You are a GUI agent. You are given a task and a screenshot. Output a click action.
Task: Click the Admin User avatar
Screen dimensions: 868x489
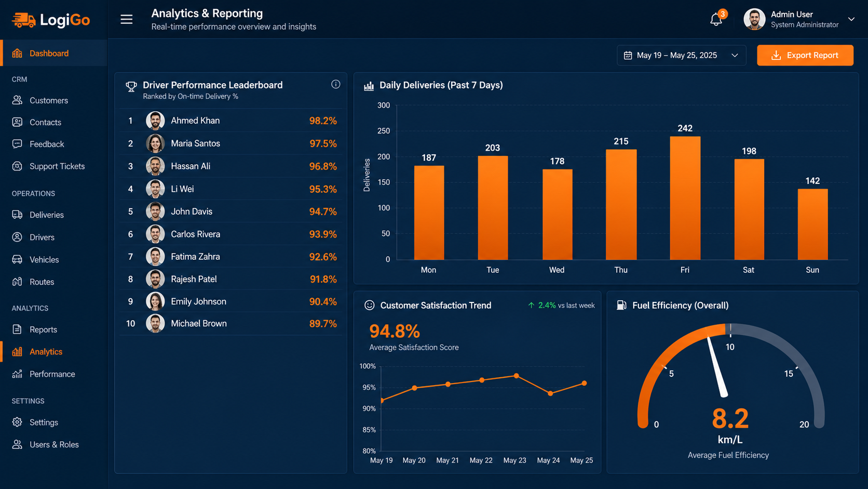click(x=754, y=19)
